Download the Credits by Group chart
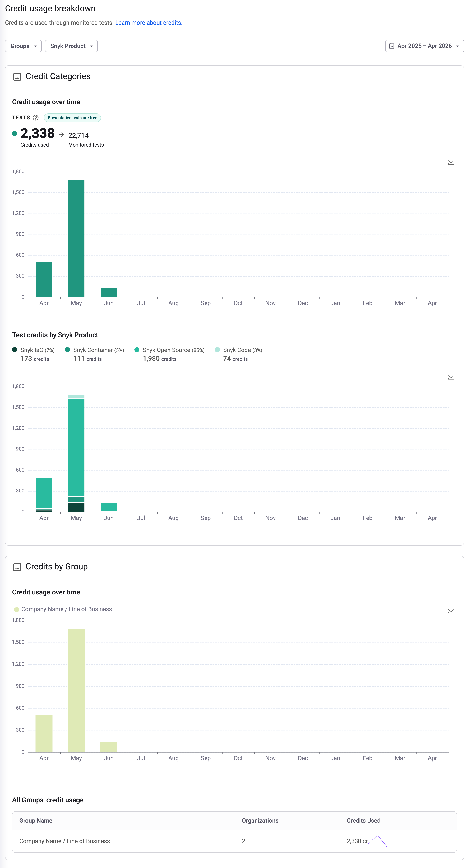This screenshot has width=467, height=868. coord(451,610)
